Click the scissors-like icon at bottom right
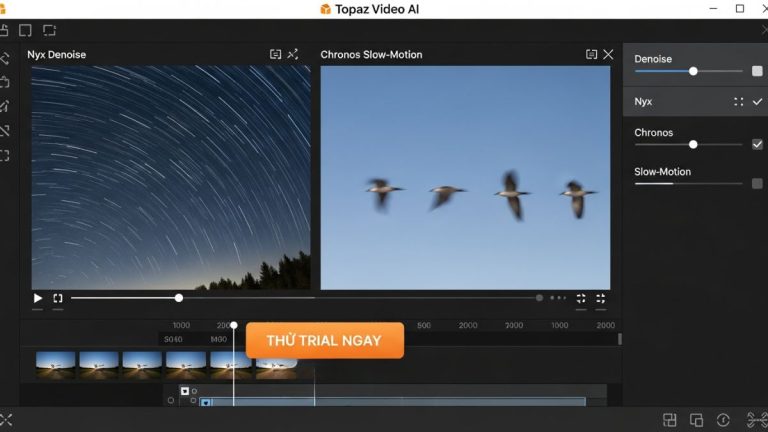This screenshot has width=768, height=432. [x=757, y=420]
